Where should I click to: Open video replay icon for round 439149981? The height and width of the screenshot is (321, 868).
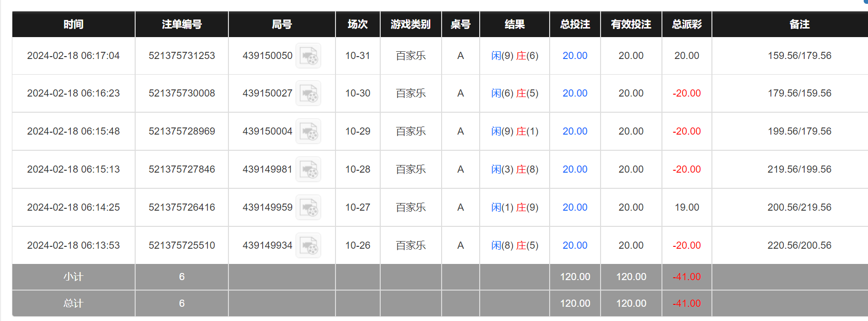[x=308, y=169]
